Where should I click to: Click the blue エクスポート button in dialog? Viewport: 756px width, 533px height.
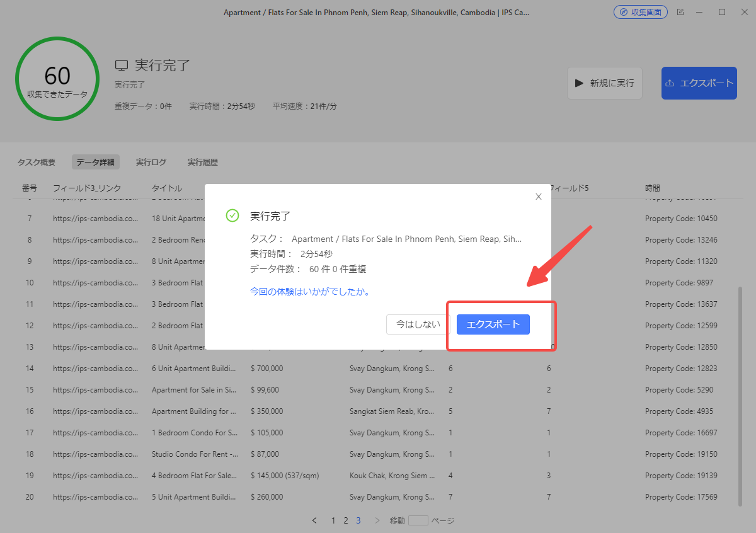click(493, 324)
